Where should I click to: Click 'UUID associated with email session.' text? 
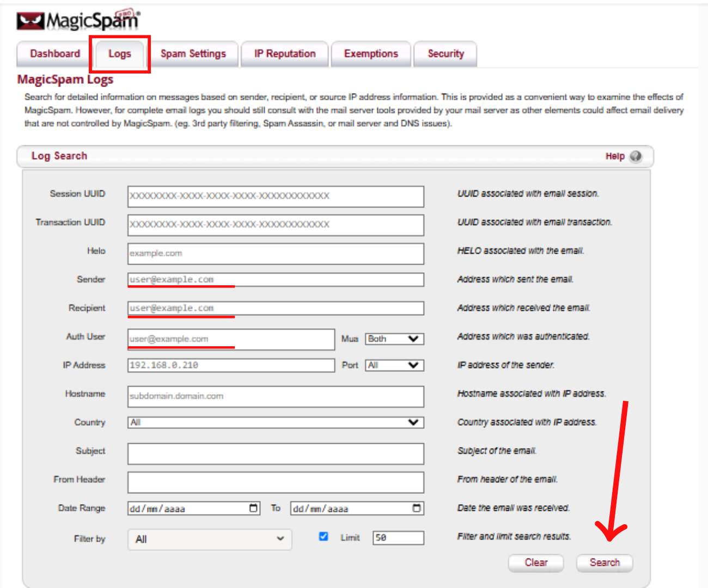pyautogui.click(x=528, y=194)
